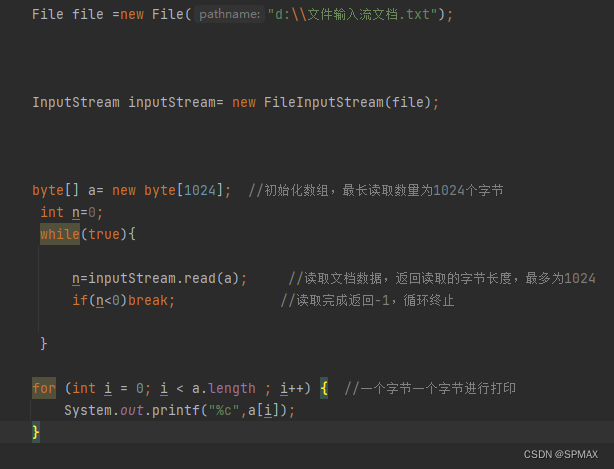Place cursor on FileInputStream(file) constructor call
This screenshot has height=469, width=614.
347,103
